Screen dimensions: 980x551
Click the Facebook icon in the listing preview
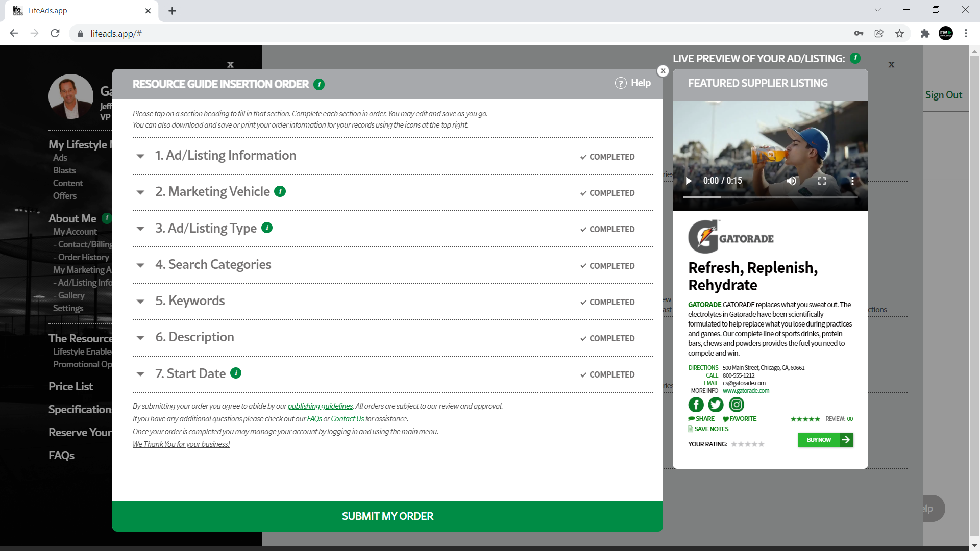(x=696, y=405)
